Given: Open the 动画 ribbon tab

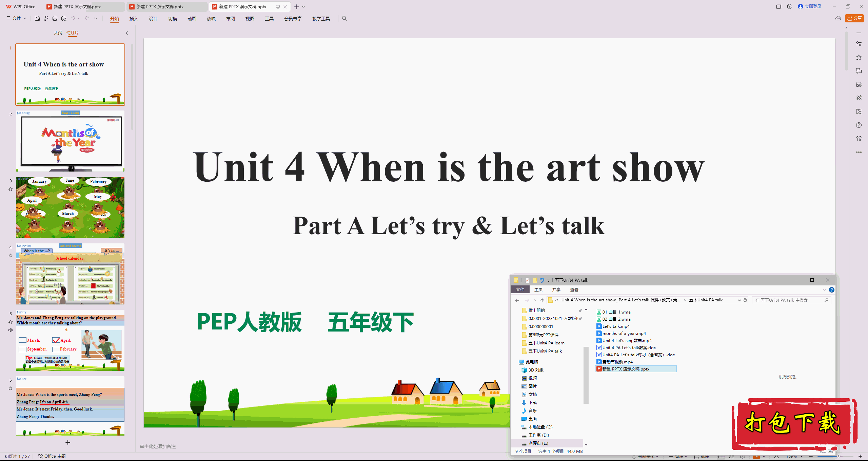Looking at the screenshot, I should point(192,19).
